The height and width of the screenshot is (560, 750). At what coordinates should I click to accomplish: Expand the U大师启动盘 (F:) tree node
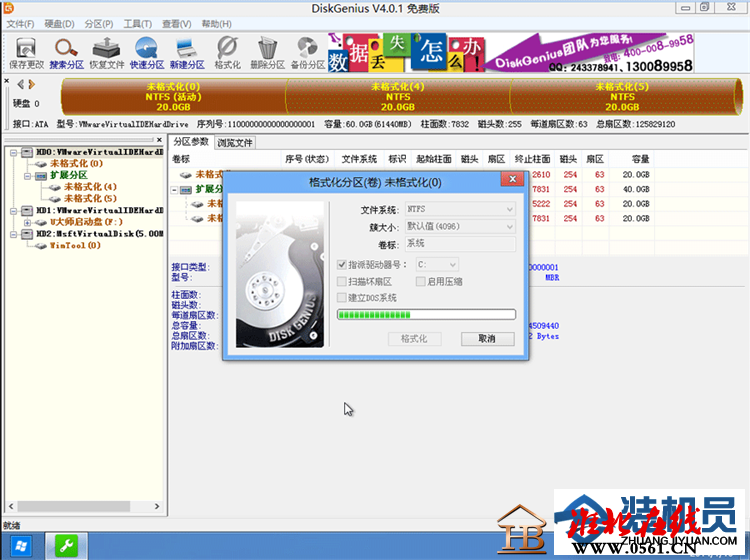pyautogui.click(x=27, y=222)
